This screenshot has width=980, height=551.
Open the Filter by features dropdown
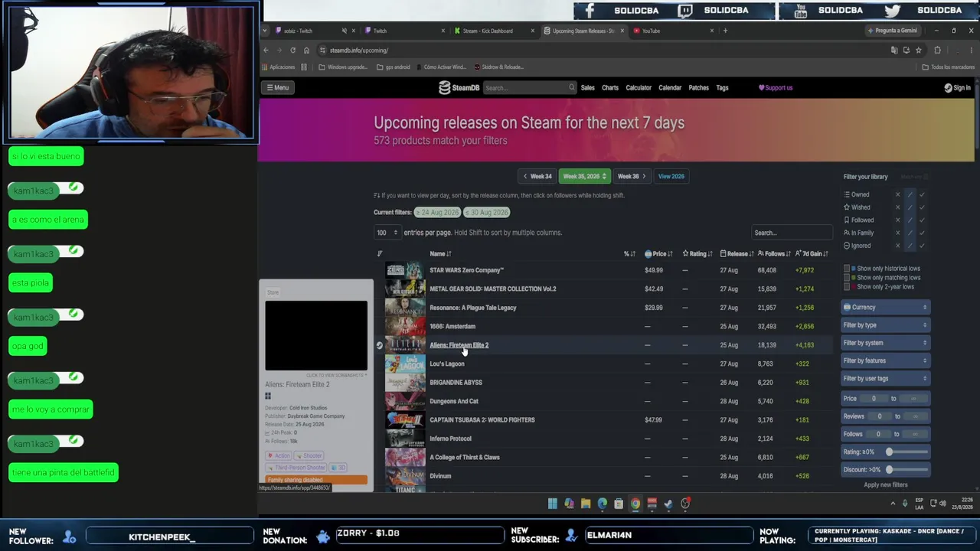point(885,360)
